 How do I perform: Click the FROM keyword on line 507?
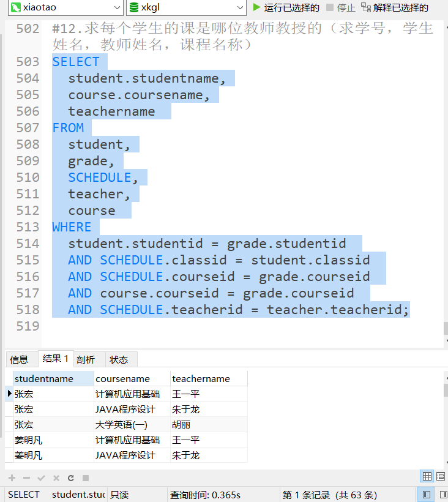point(68,128)
